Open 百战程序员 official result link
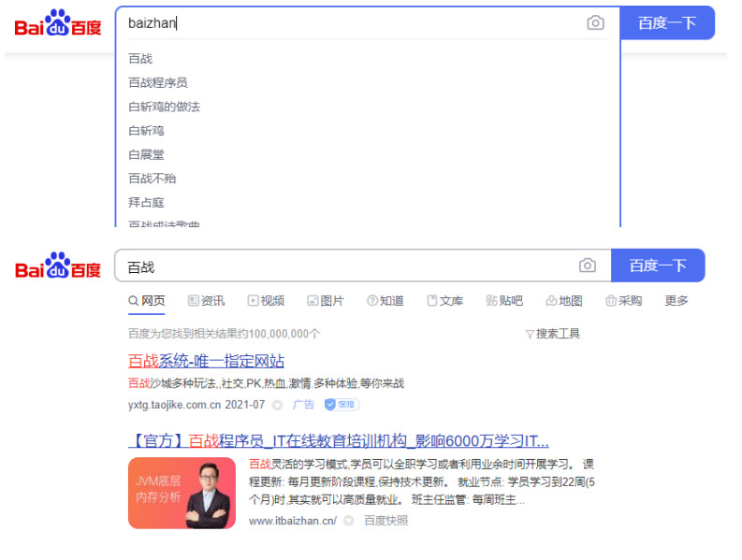The image size is (742, 560). pyautogui.click(x=339, y=441)
